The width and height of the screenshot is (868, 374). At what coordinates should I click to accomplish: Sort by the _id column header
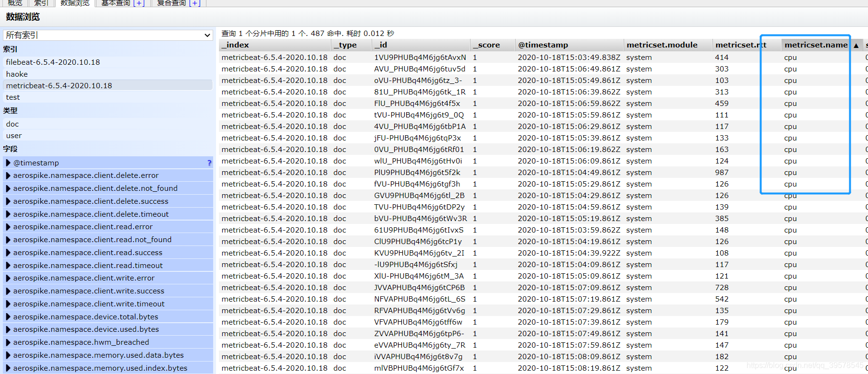point(421,45)
